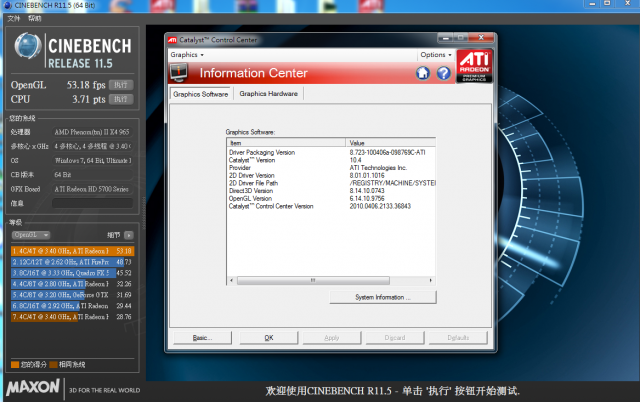Click the Information Center monitor icon
The width and height of the screenshot is (640, 402).
[x=179, y=73]
